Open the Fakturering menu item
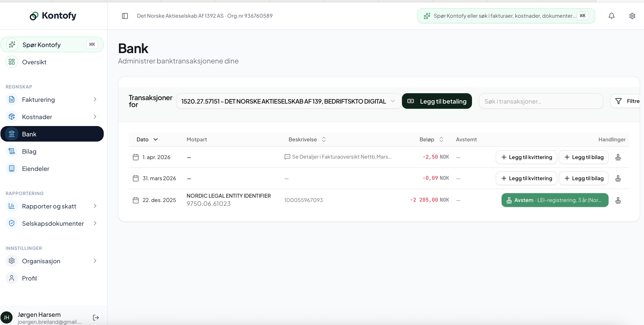 tap(52, 99)
